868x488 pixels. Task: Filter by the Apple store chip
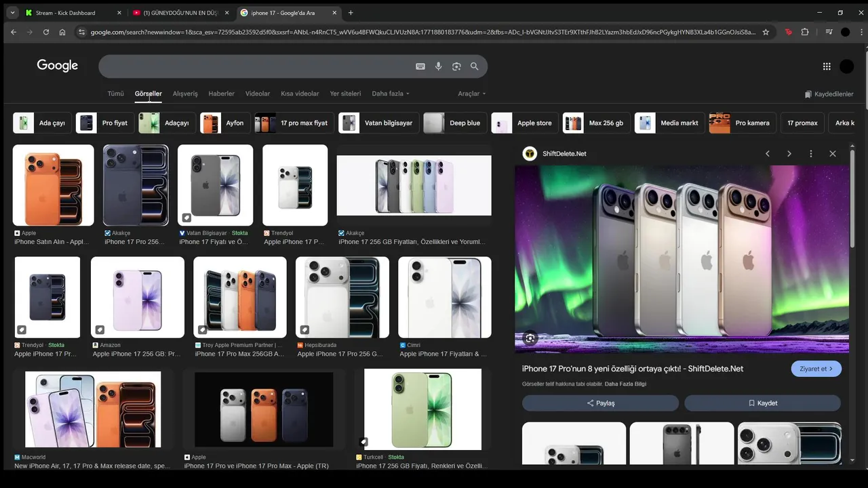point(525,123)
